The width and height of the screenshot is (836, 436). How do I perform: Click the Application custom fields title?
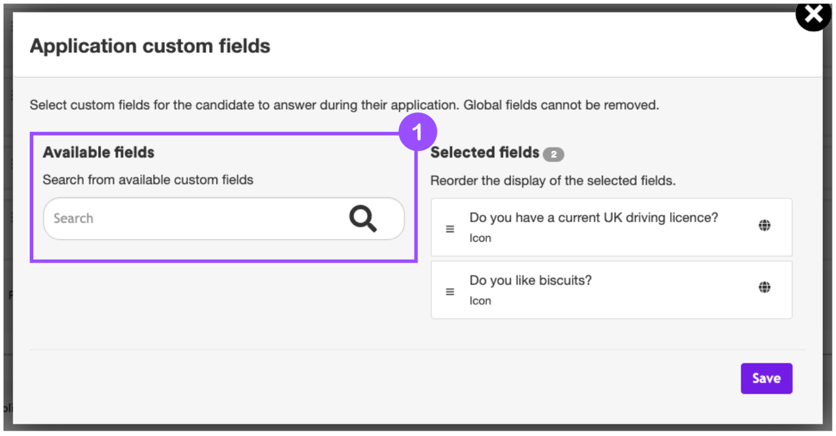pyautogui.click(x=150, y=46)
